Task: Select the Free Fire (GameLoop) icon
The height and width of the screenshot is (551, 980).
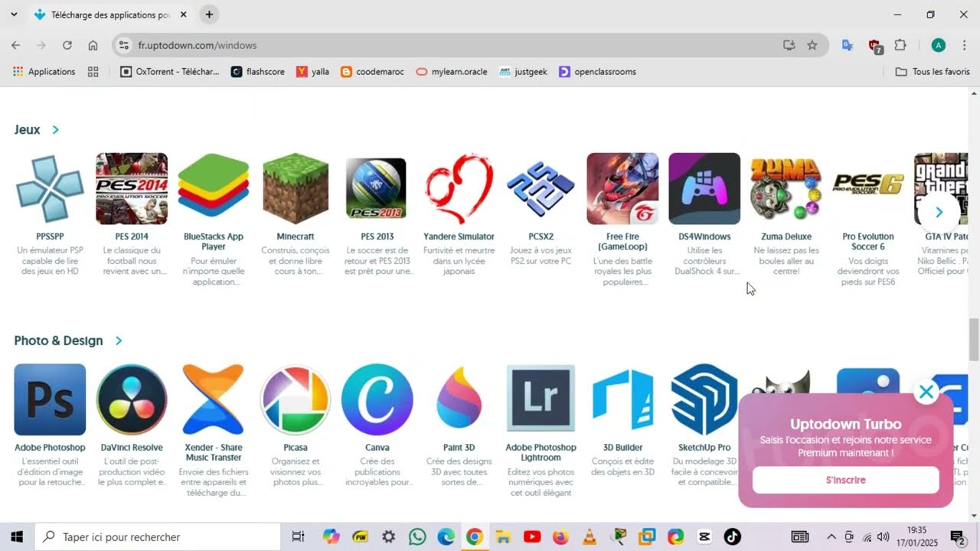Action: [x=622, y=189]
